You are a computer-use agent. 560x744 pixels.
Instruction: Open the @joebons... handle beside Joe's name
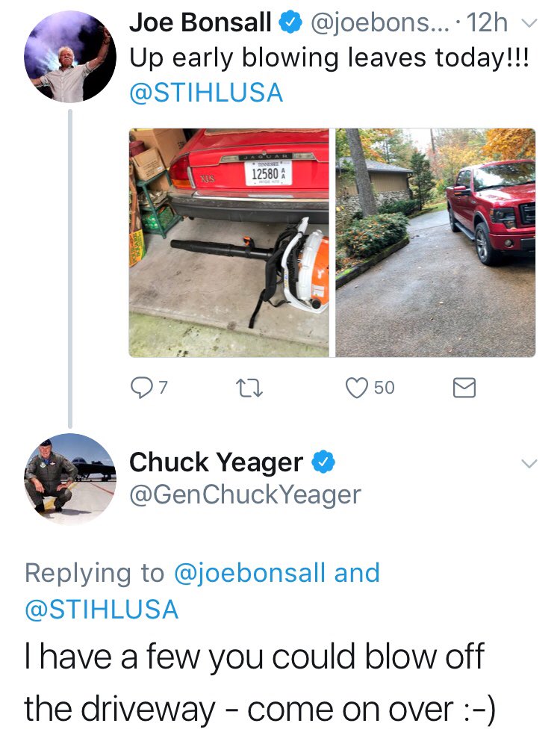click(379, 22)
